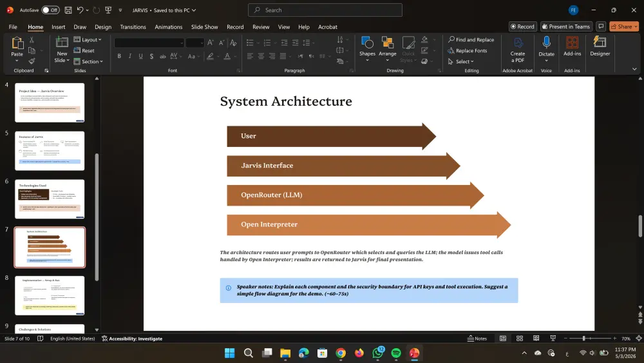The height and width of the screenshot is (363, 644).
Task: Undo the last action
Action: 80,10
